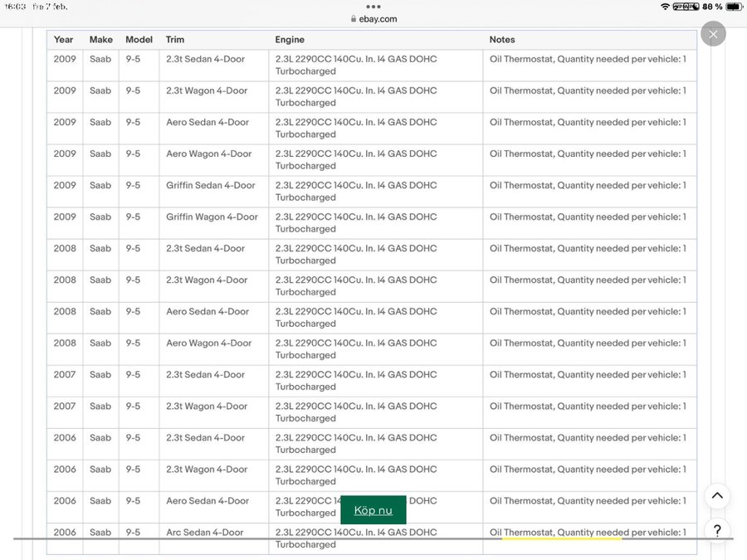Tap the 2007 2.3t Wagon 4-Door trim cell

(x=207, y=407)
